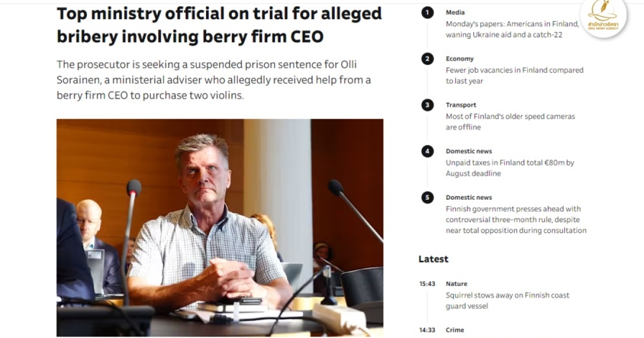Click the number 5 ranking badge
Screen dimensions: 644x338
coord(427,197)
